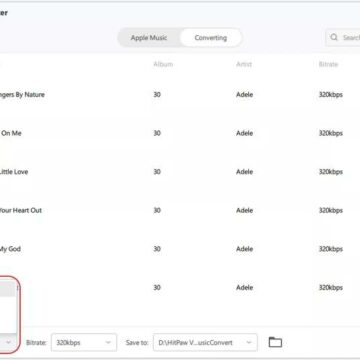Screen dimensions: 360x360
Task: Click album 30 in By Nature row
Action: 157,95
